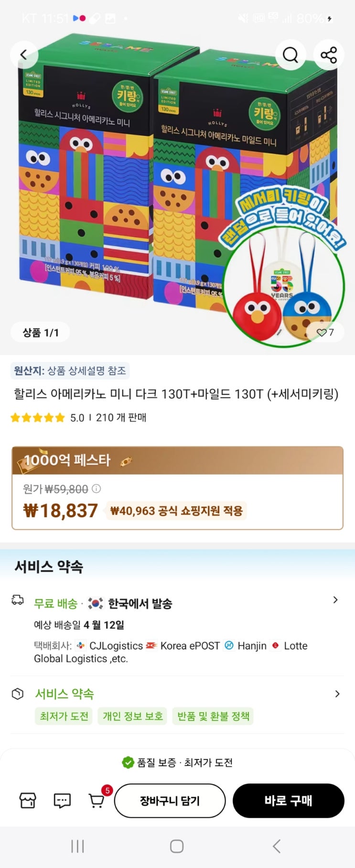Image resolution: width=355 pixels, height=868 pixels.
Task: Tap the share icon
Action: (x=329, y=55)
